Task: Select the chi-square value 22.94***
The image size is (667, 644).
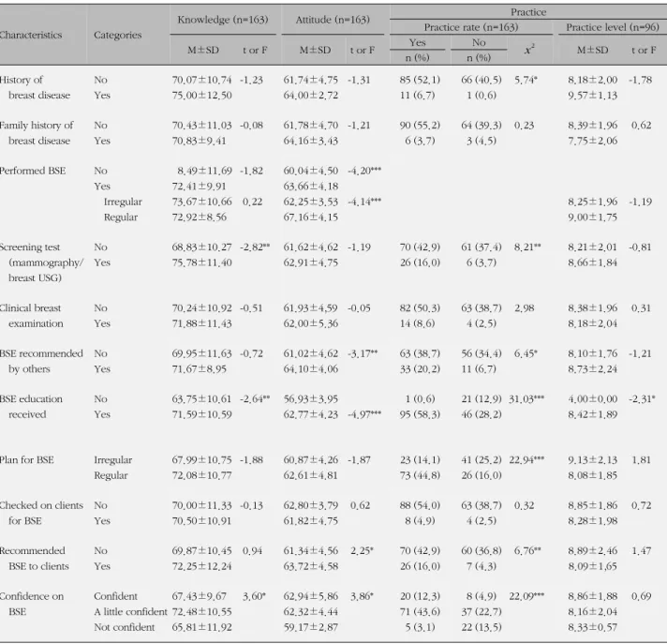Action: point(526,460)
